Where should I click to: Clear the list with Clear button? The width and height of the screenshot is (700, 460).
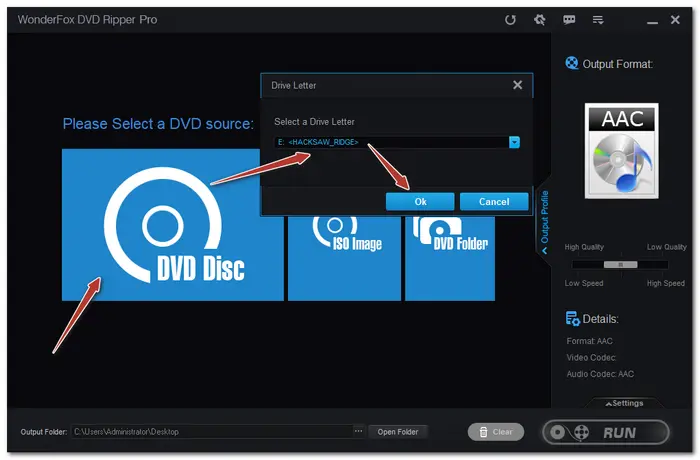click(x=496, y=432)
